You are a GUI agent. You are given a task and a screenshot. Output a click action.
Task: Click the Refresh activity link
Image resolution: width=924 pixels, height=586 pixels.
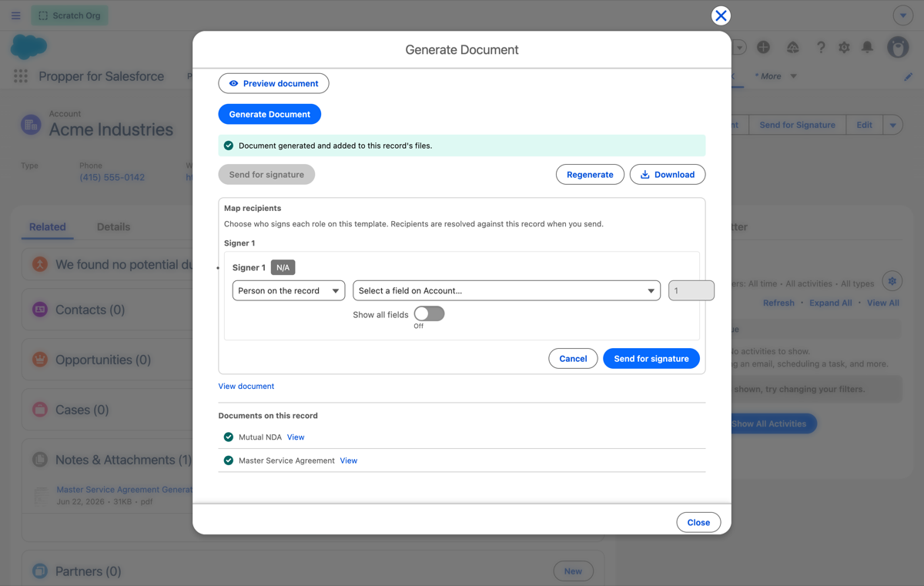[778, 303]
